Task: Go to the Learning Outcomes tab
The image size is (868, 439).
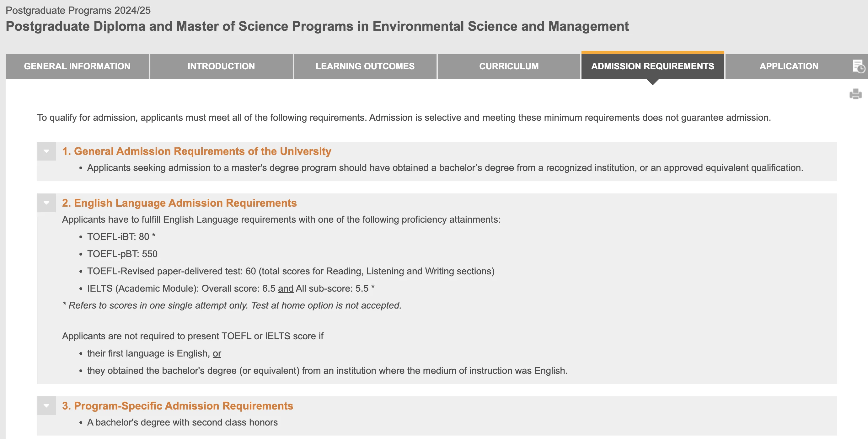Action: pyautogui.click(x=365, y=66)
